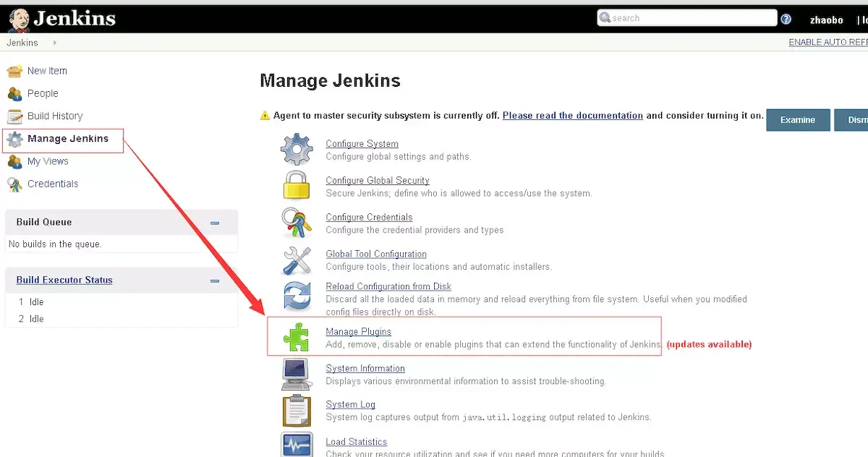Select Manage Jenkins in sidebar
This screenshot has width=868, height=457.
coord(68,139)
